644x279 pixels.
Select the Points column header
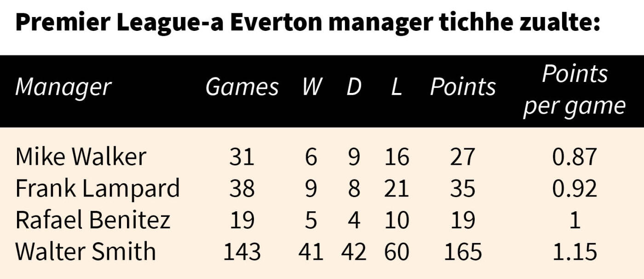tap(463, 87)
